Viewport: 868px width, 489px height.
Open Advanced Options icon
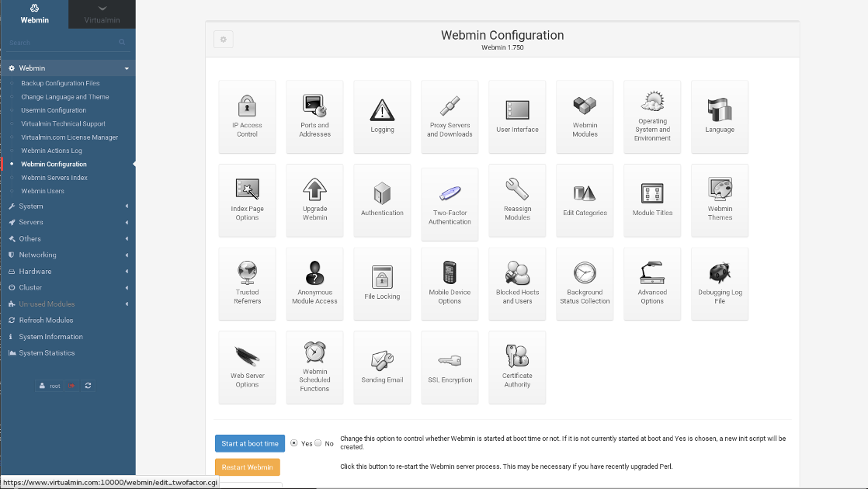click(x=652, y=284)
